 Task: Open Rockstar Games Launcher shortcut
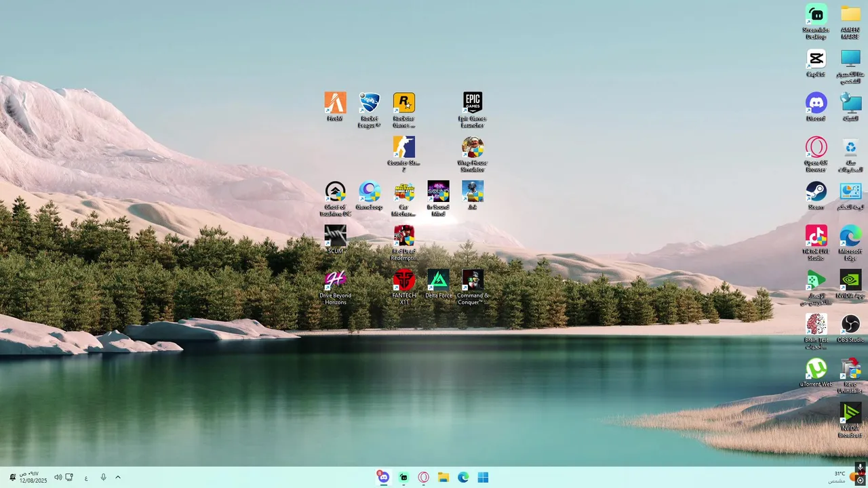[404, 110]
